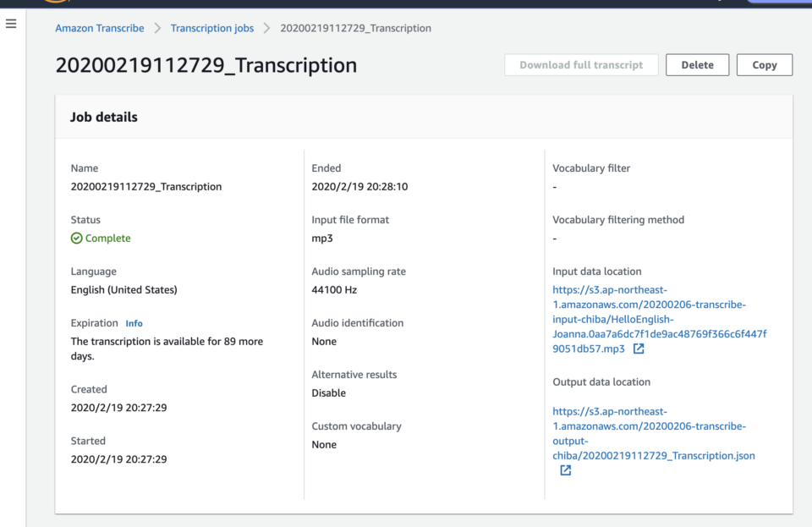The height and width of the screenshot is (527, 812).
Task: Select the language value English (United States)
Action: click(x=123, y=290)
